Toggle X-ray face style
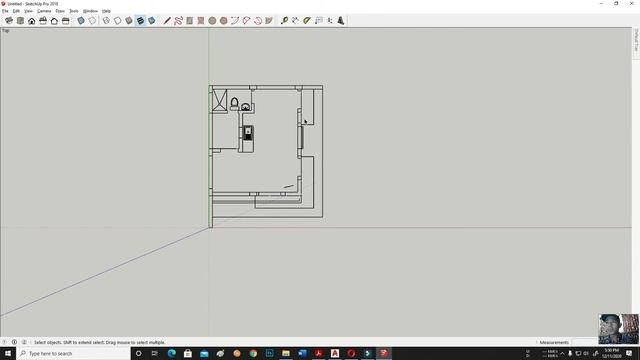 (x=81, y=20)
